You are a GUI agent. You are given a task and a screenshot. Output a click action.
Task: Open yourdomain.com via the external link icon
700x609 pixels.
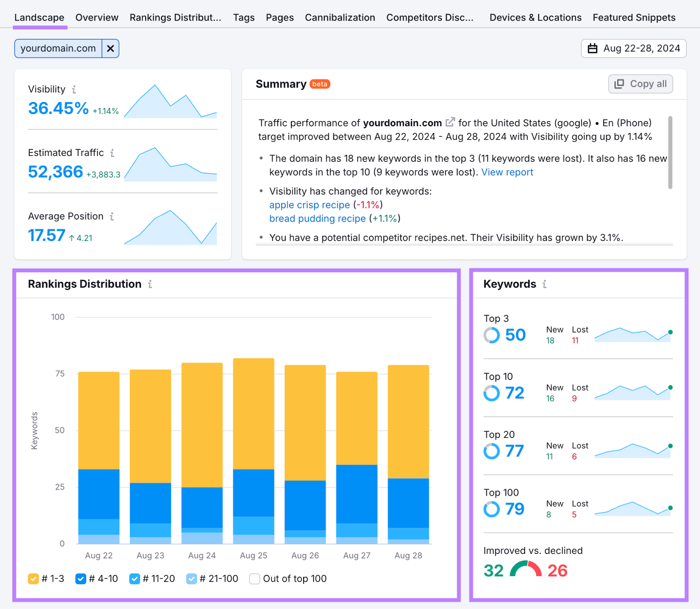click(x=451, y=123)
